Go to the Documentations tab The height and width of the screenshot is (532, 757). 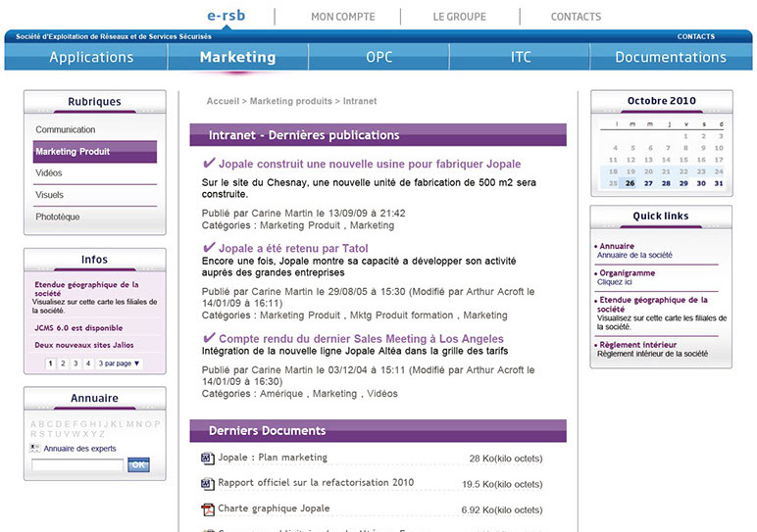pyautogui.click(x=671, y=57)
